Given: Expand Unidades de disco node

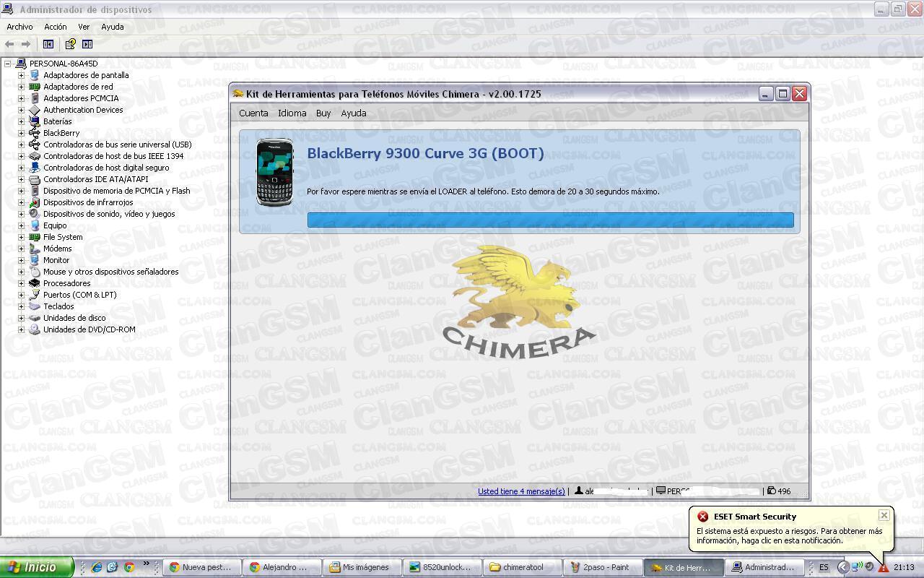Looking at the screenshot, I should [x=21, y=318].
